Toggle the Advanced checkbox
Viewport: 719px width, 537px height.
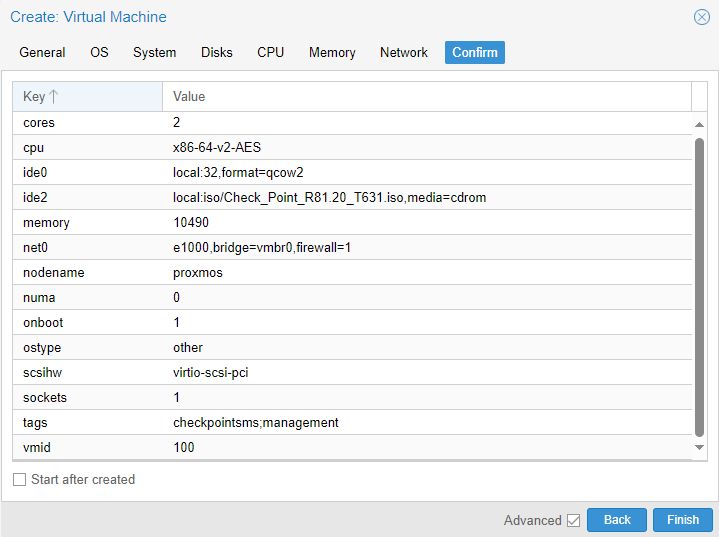573,520
